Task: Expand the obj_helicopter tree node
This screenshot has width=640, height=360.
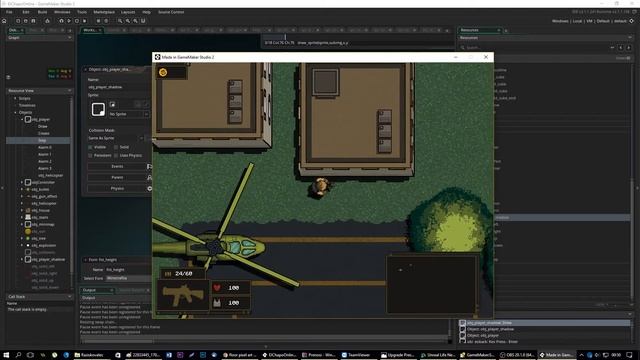Action: [22, 203]
